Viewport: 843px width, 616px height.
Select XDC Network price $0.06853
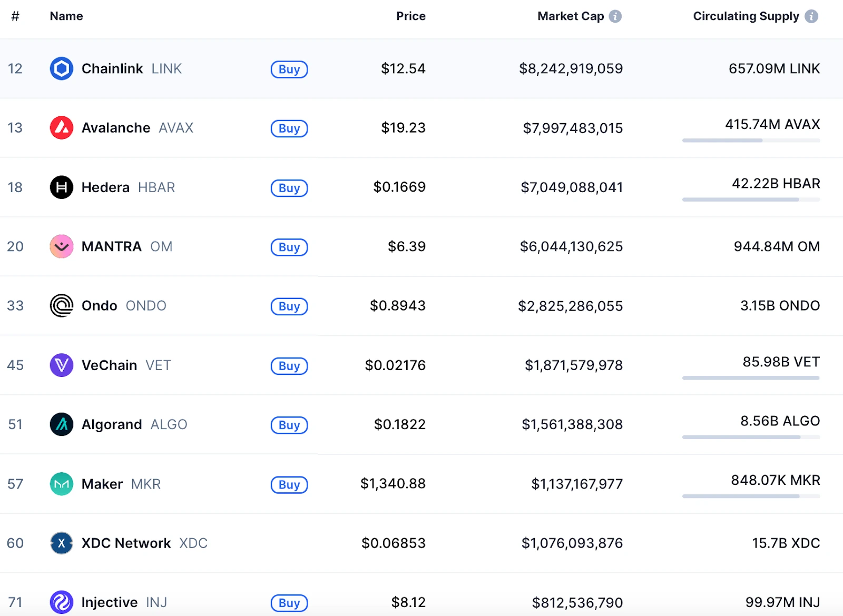pos(394,543)
